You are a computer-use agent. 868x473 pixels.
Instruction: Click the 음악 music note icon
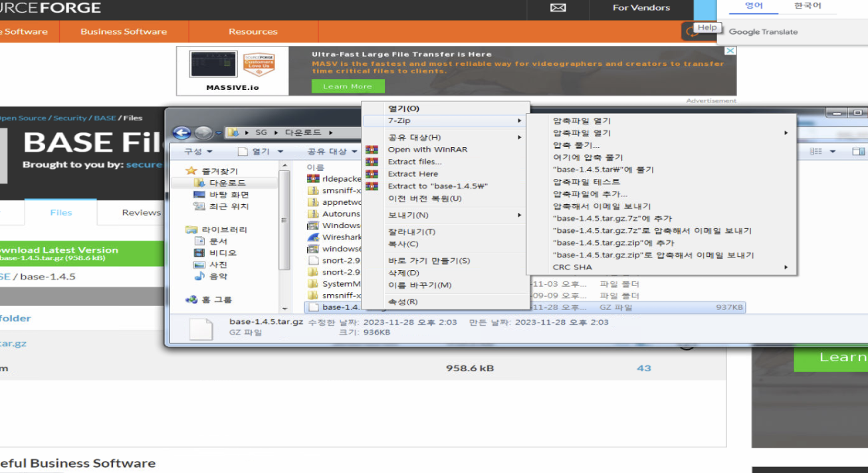pyautogui.click(x=199, y=276)
